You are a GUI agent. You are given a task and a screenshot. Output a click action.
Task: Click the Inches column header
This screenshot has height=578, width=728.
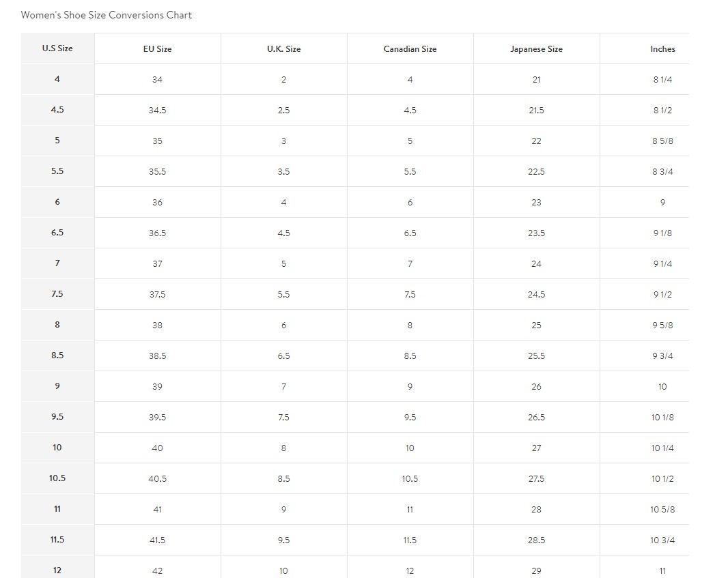662,49
